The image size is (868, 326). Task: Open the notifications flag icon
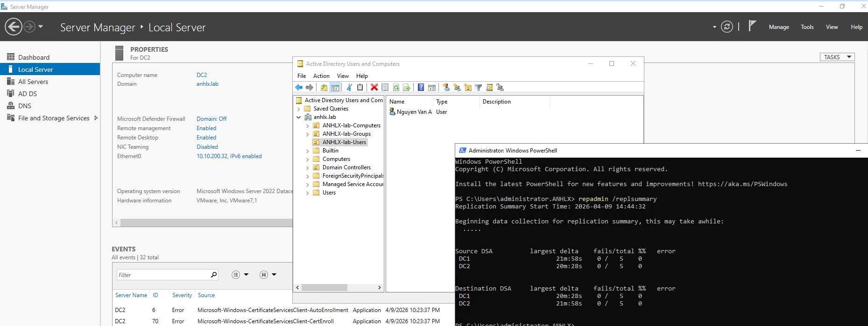(x=752, y=26)
